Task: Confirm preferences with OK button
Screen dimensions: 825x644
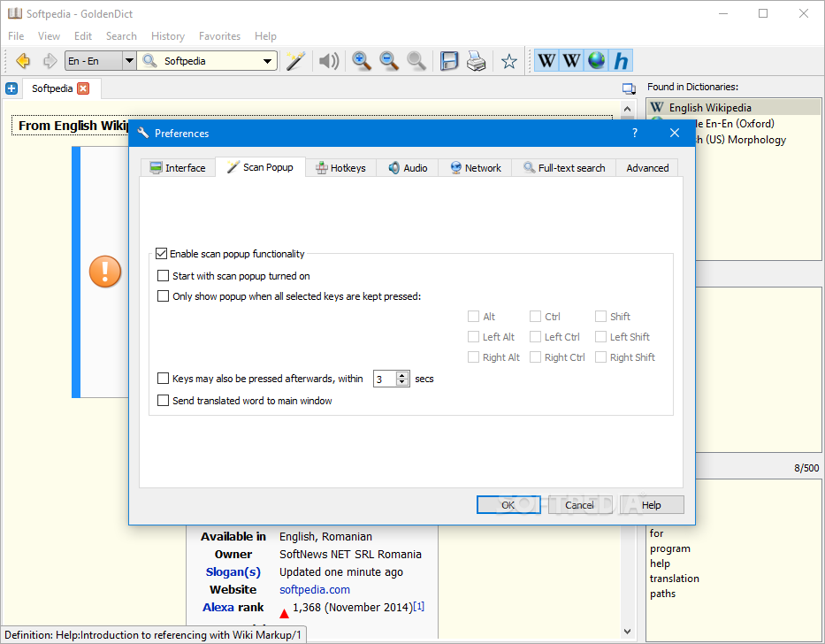Action: (508, 505)
